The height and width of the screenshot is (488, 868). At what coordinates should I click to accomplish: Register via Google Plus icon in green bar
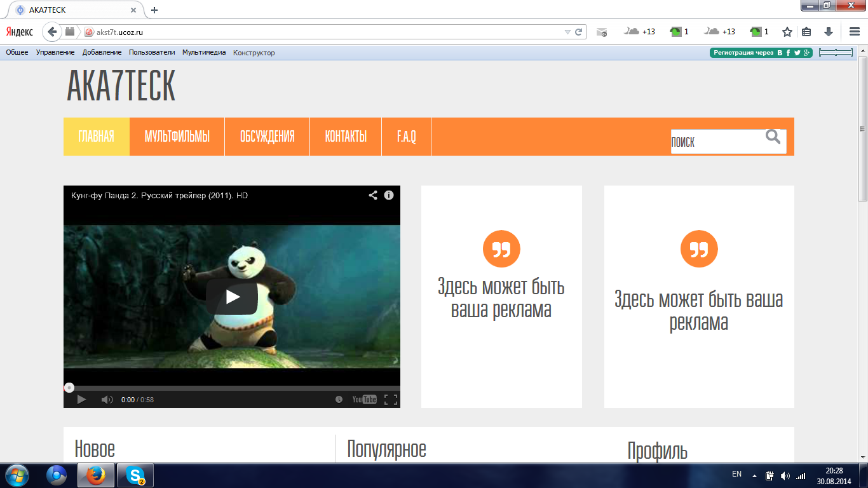[x=807, y=53]
